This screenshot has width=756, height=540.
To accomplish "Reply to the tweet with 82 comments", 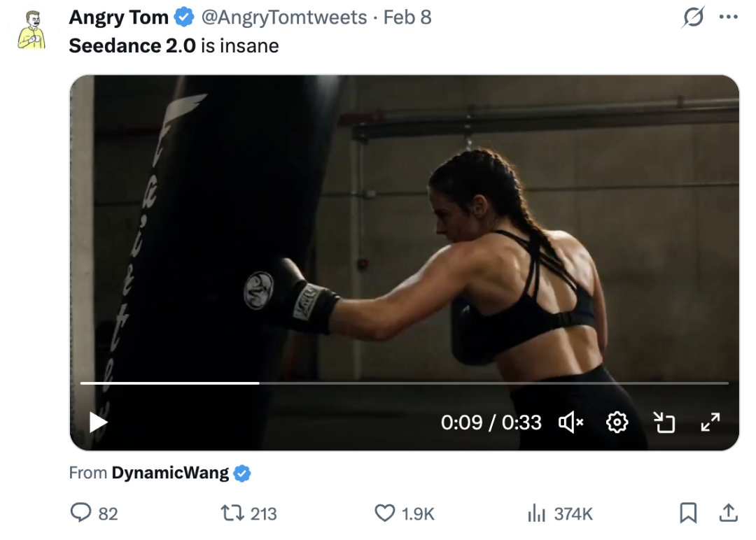I will (x=81, y=513).
